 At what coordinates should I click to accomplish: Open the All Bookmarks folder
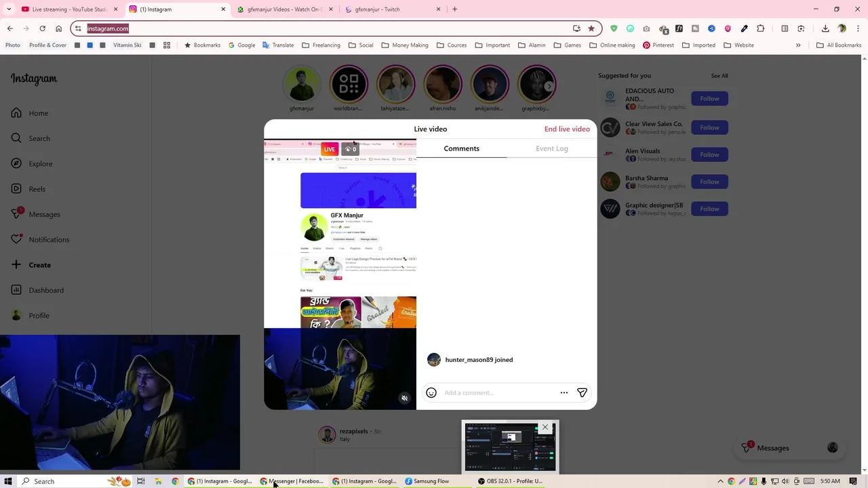pyautogui.click(x=839, y=45)
